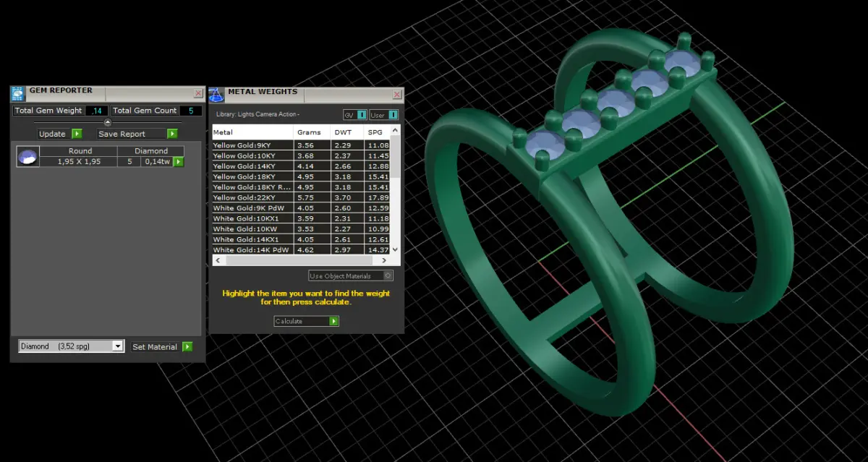868x462 pixels.
Task: Click the Metal Weights panel icon
Action: tap(216, 95)
